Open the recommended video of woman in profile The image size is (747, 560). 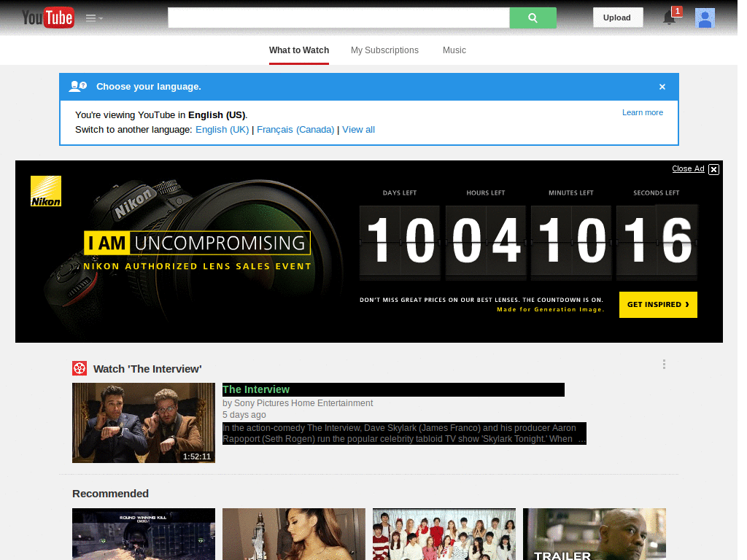294,534
